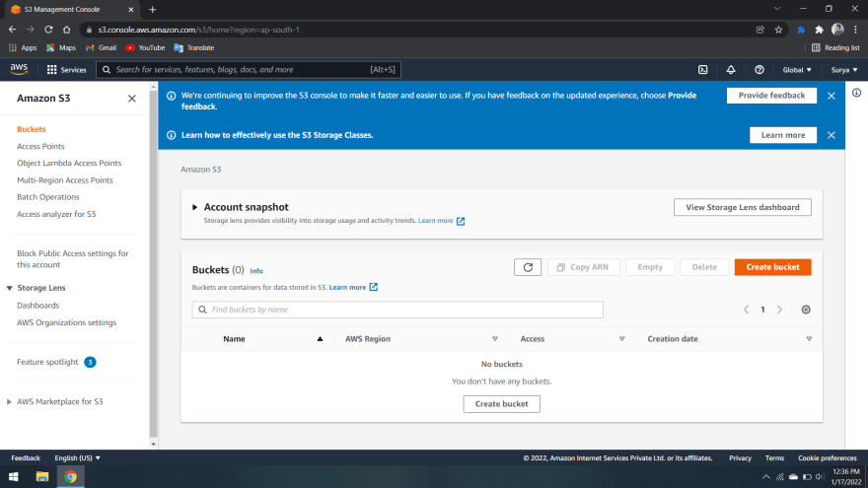868x488 pixels.
Task: Open the browser extensions puzzle icon
Action: point(819,30)
